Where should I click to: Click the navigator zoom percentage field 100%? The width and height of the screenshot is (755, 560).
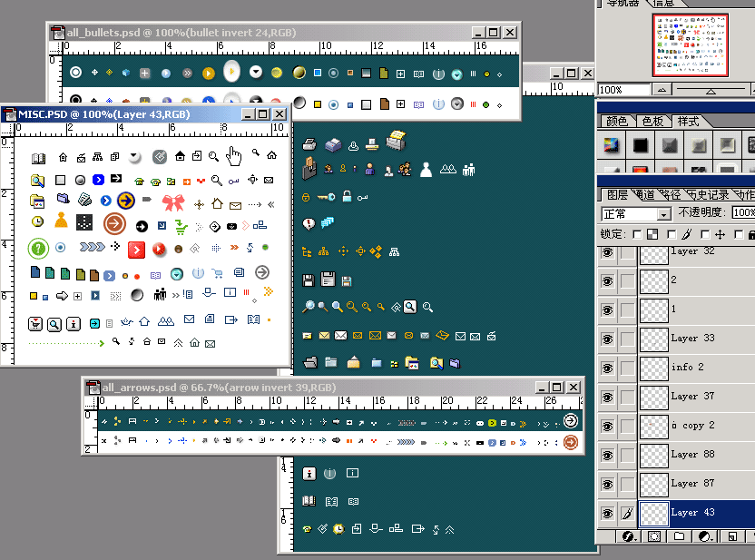(x=624, y=90)
